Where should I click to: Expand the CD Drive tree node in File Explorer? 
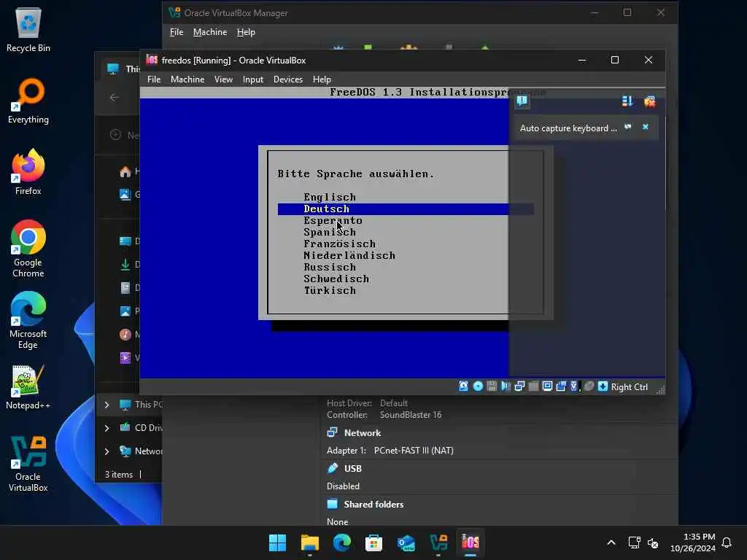[107, 428]
